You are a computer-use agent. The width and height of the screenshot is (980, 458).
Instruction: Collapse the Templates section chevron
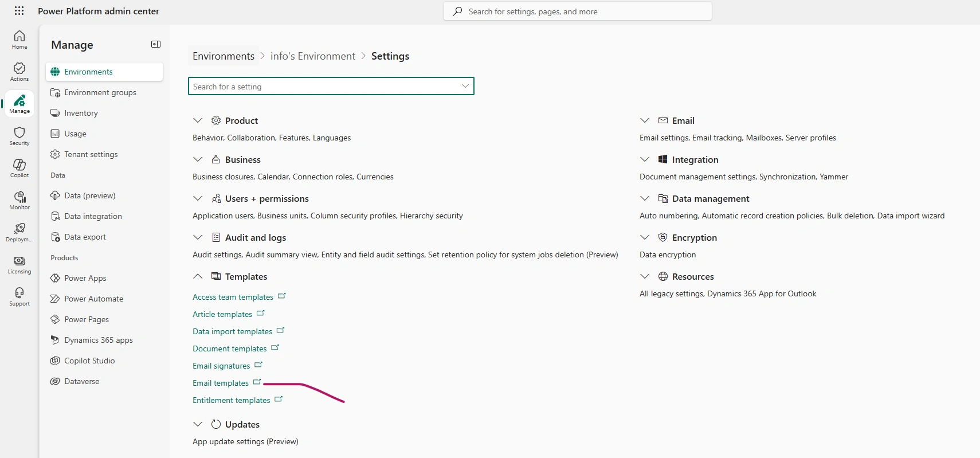pos(198,276)
